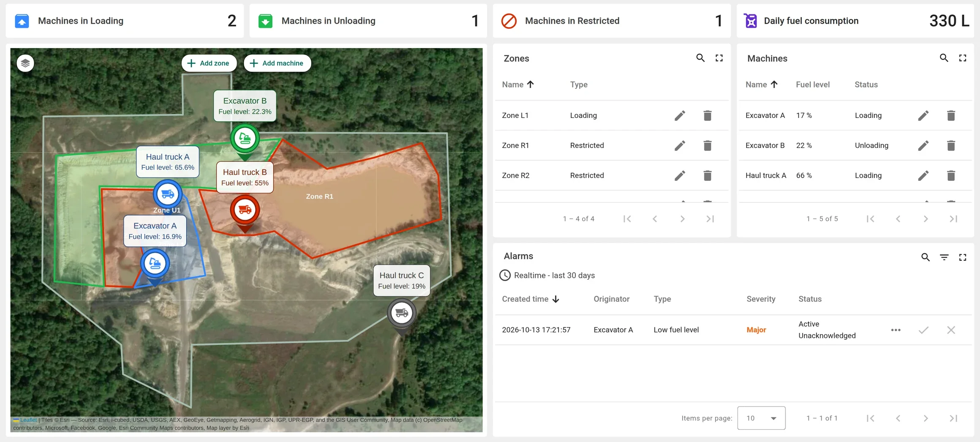Open the Leaflet attribution link
The image size is (980, 442).
28,420
